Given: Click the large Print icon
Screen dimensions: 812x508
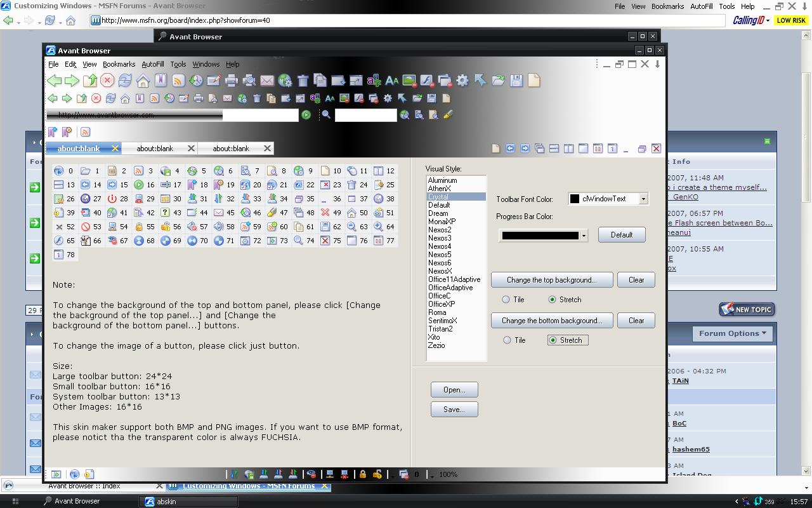Looking at the screenshot, I should [x=232, y=81].
